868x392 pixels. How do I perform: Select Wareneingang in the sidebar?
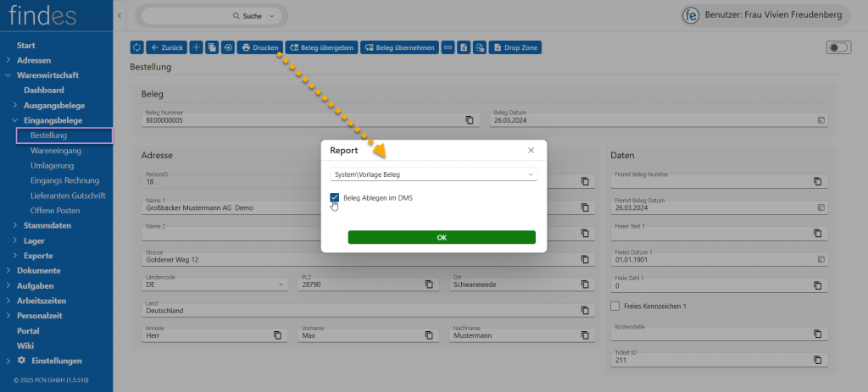[55, 150]
